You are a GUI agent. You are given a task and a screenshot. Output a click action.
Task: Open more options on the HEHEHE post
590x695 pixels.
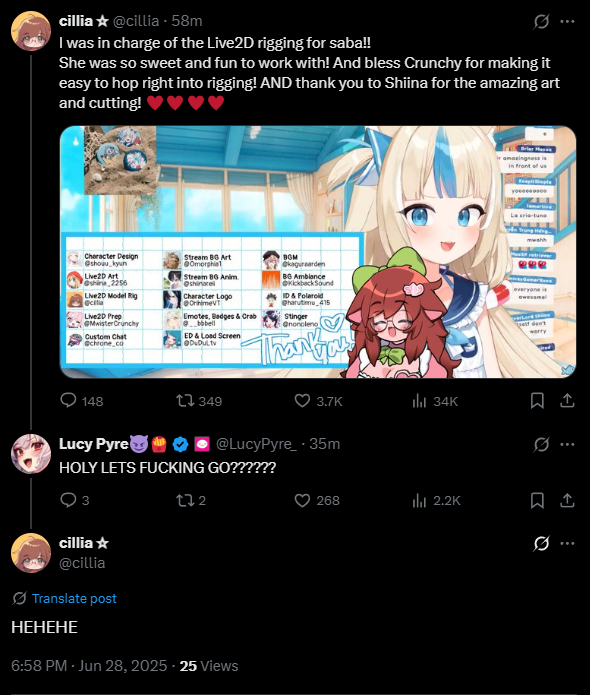pos(567,543)
